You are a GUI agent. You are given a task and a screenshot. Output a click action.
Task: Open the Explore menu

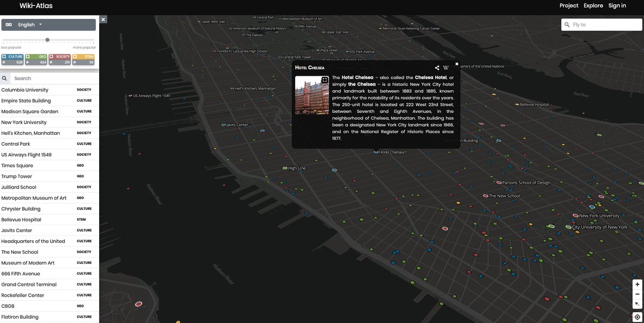(x=594, y=5)
